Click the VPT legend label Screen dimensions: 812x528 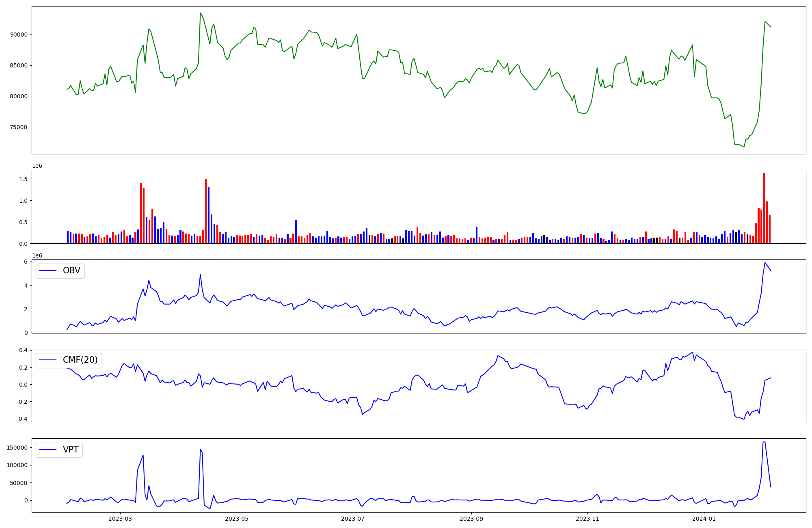(x=71, y=450)
